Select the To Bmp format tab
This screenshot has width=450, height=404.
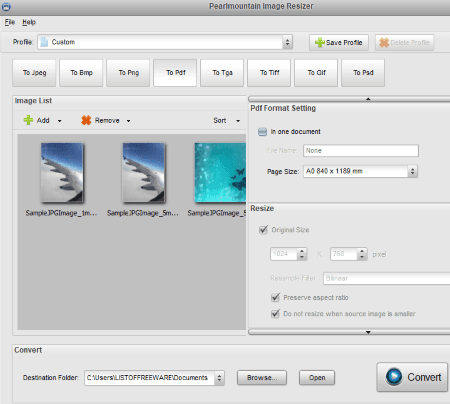click(x=81, y=73)
